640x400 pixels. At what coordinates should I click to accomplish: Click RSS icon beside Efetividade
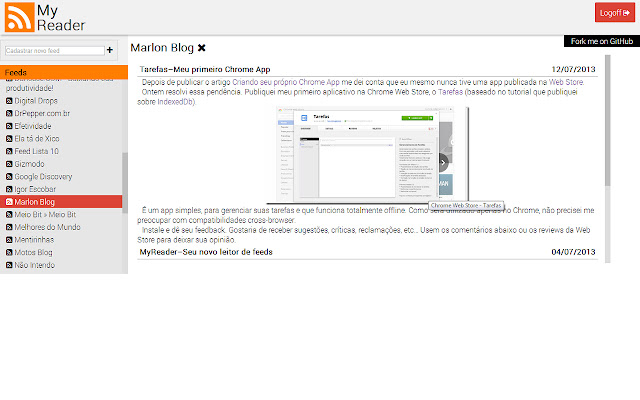pyautogui.click(x=9, y=126)
